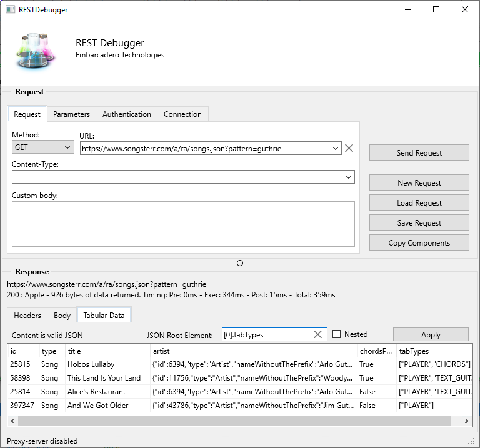Click id cell 25815

click(x=23, y=364)
